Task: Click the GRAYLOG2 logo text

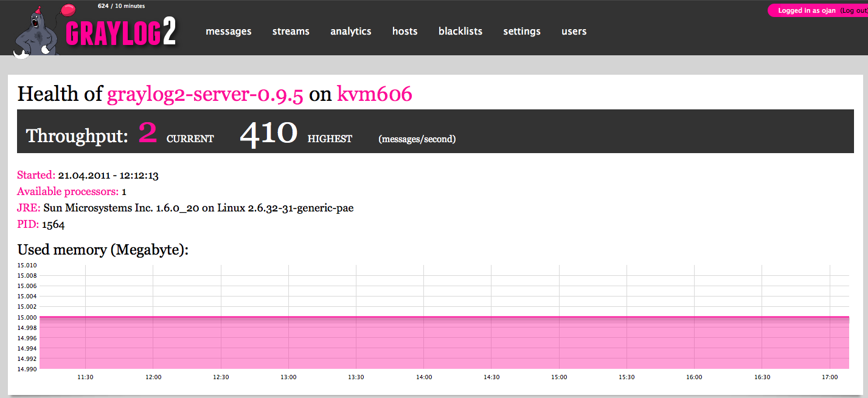Action: pos(120,34)
